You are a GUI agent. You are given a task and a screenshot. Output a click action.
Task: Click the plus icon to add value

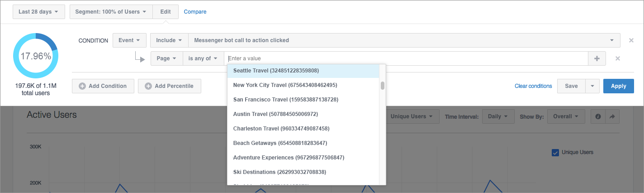[597, 58]
